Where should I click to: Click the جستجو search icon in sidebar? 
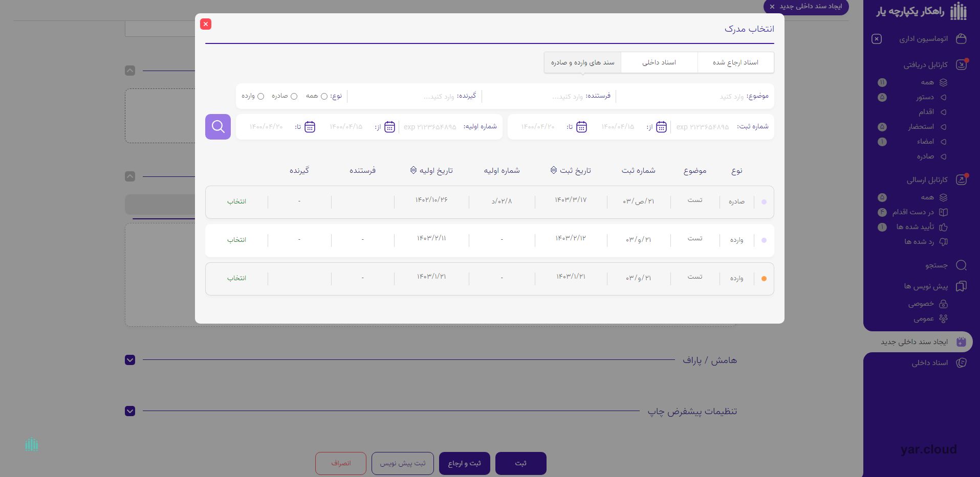point(961,265)
